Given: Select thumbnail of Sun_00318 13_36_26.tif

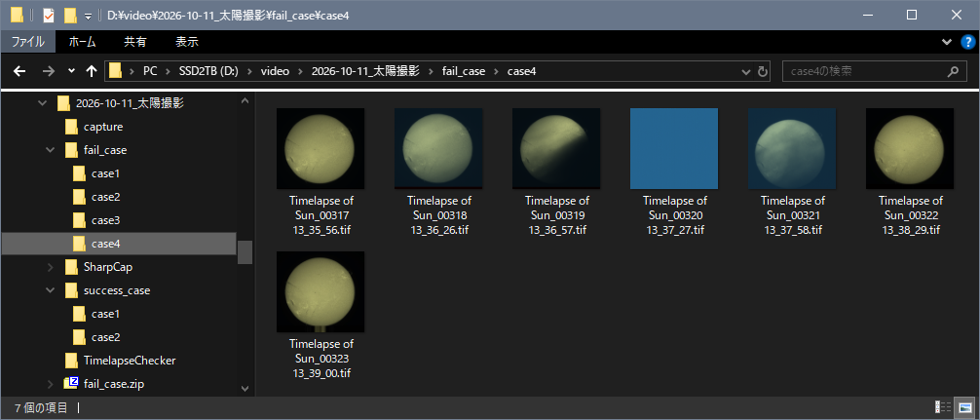Looking at the screenshot, I should point(438,149).
